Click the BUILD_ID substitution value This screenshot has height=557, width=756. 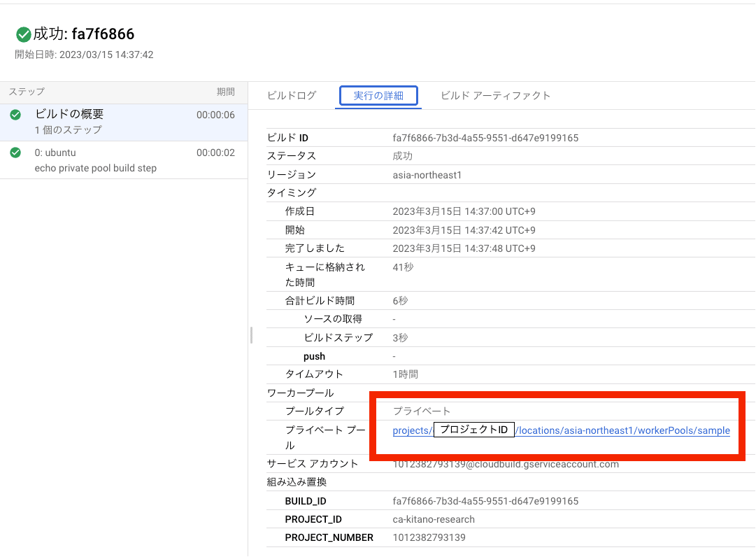[485, 501]
